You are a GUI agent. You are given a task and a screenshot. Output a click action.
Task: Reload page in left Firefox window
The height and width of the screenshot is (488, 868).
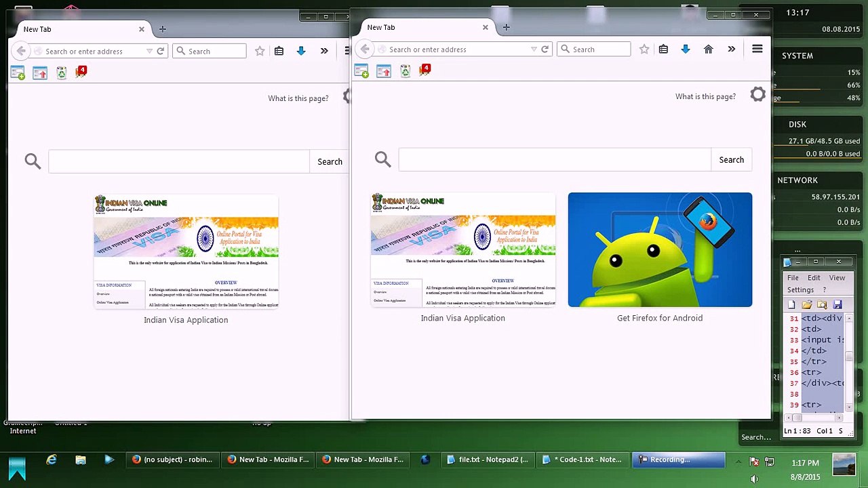tap(161, 52)
